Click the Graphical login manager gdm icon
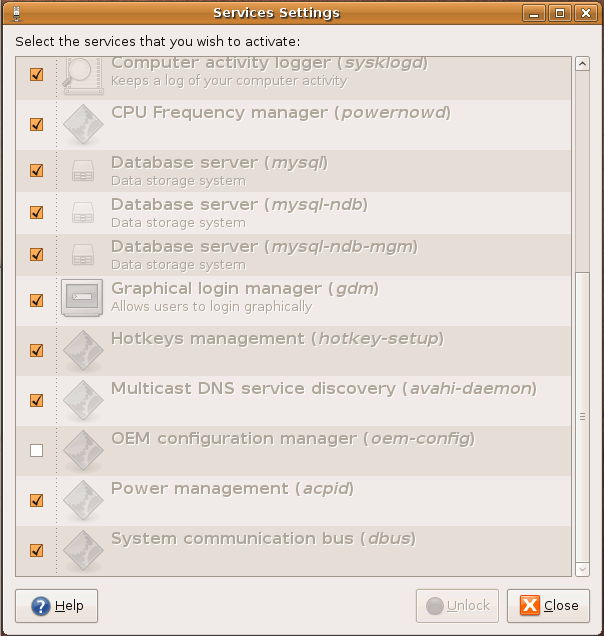 [x=83, y=298]
